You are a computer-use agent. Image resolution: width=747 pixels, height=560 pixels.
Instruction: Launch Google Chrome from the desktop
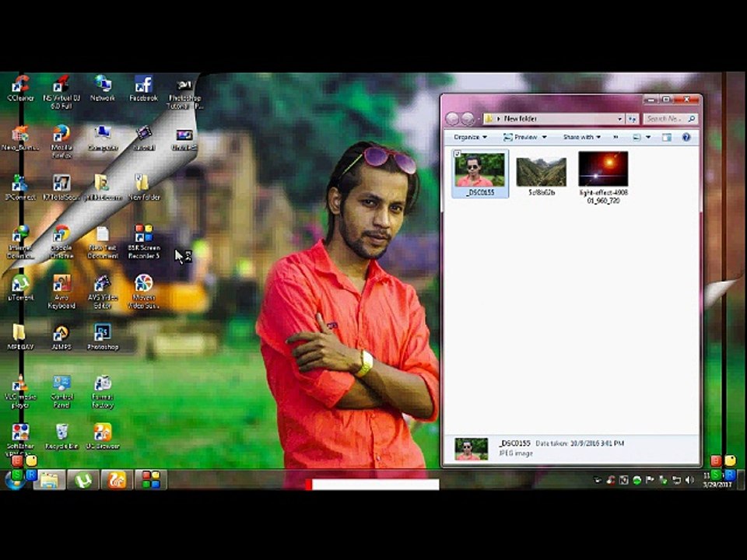(61, 241)
